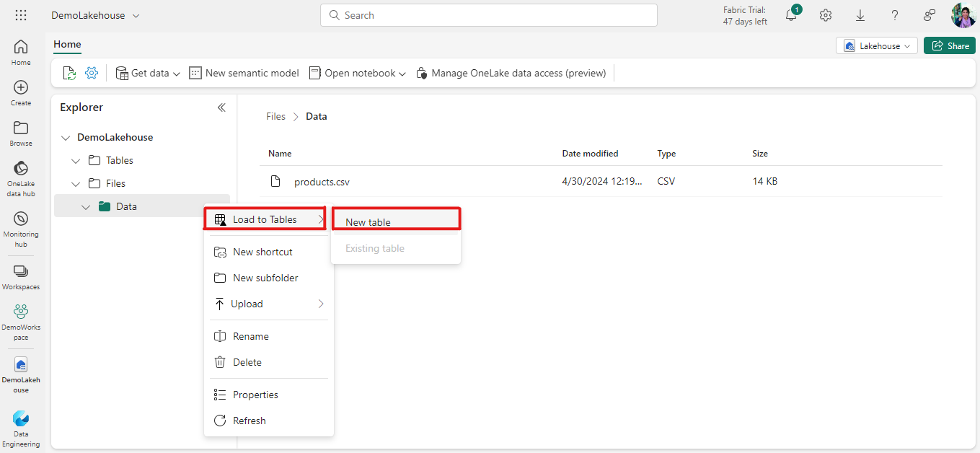The width and height of the screenshot is (980, 453).
Task: Choose Rename in the context menu
Action: click(x=268, y=336)
